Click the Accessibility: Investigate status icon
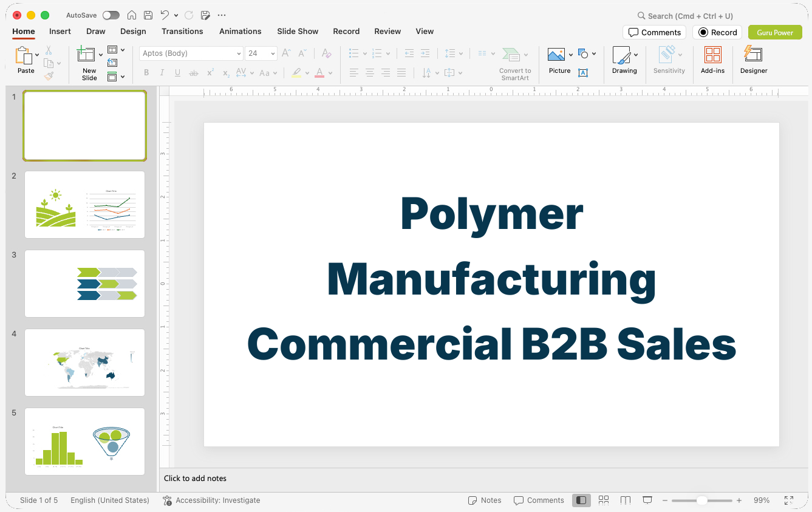 click(168, 500)
